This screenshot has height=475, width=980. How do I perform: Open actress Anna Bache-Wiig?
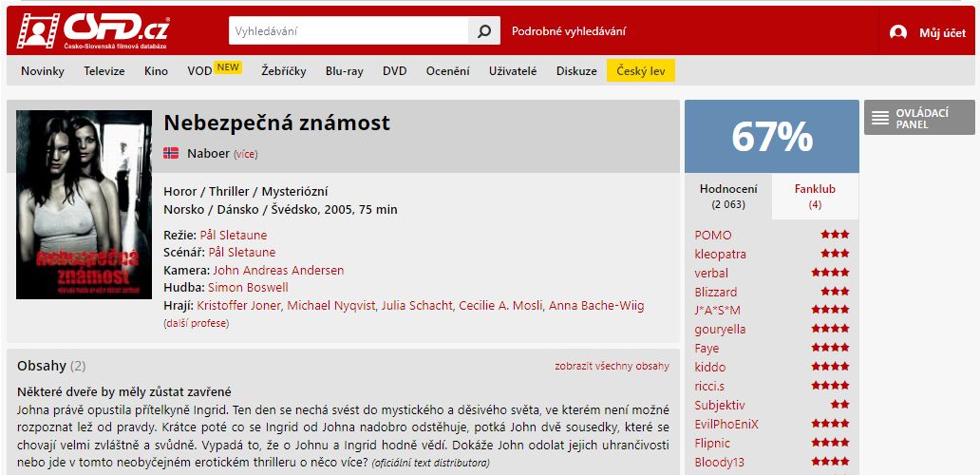[x=596, y=306]
